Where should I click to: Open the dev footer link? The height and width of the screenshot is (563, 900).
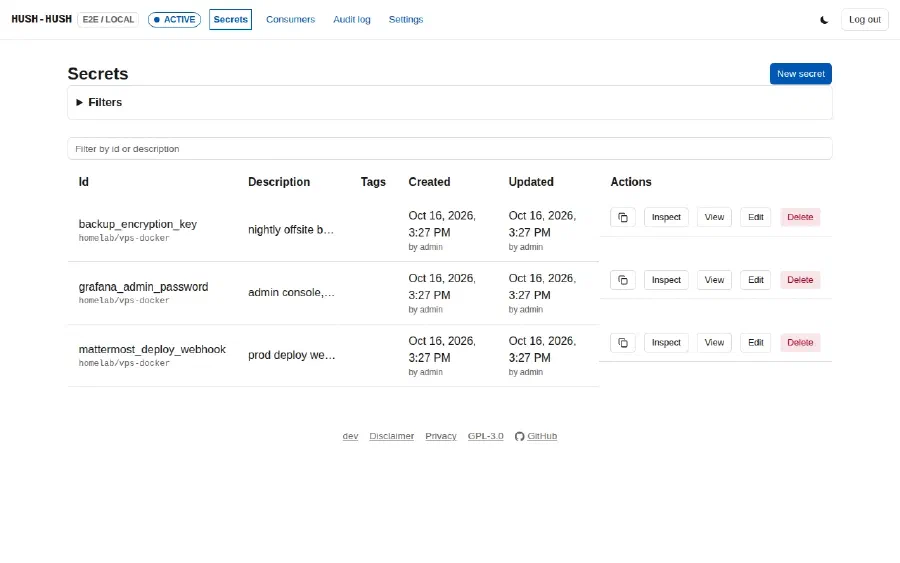[350, 436]
